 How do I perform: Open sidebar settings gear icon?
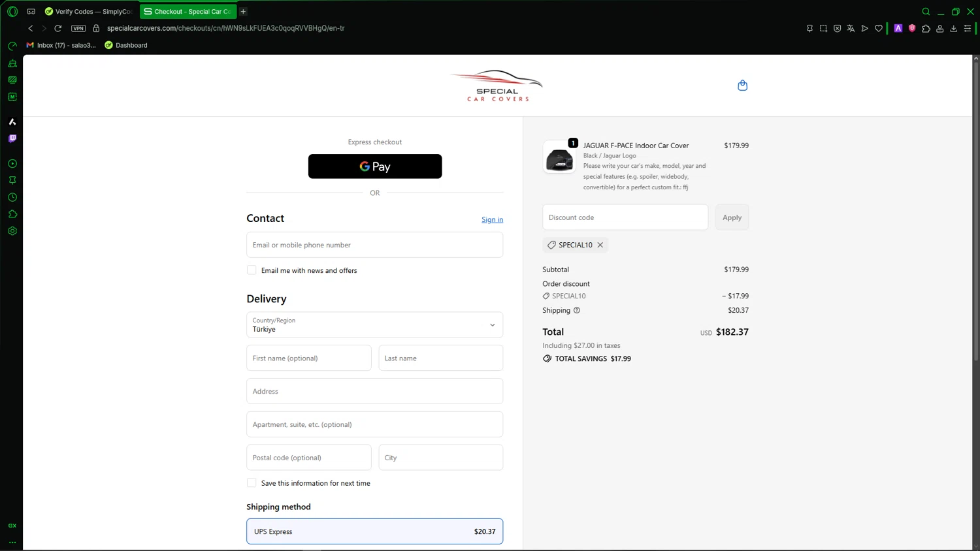[12, 231]
